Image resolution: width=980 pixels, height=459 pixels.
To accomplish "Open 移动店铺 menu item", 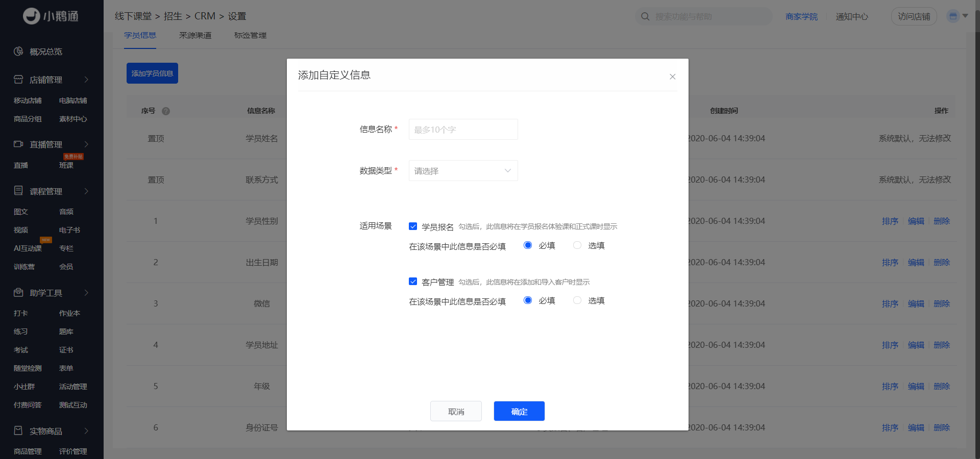I will pyautogui.click(x=28, y=100).
